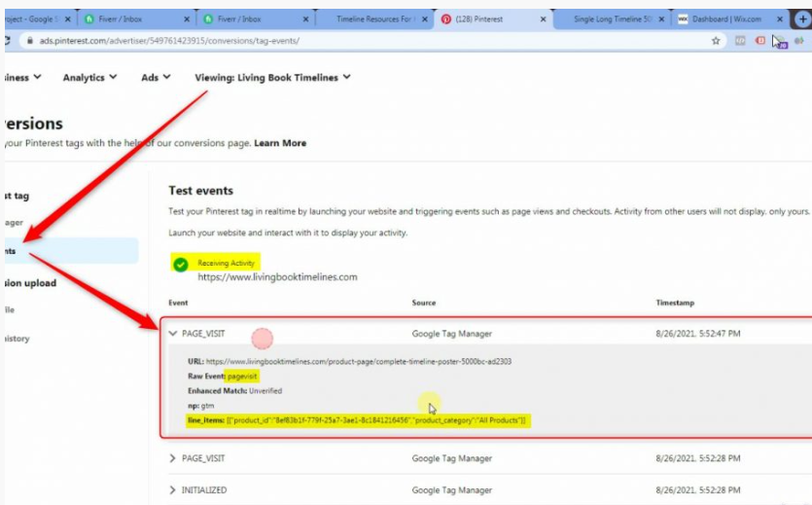Click the Raw Event pagevisit value
Image resolution: width=812 pixels, height=505 pixels.
point(242,376)
